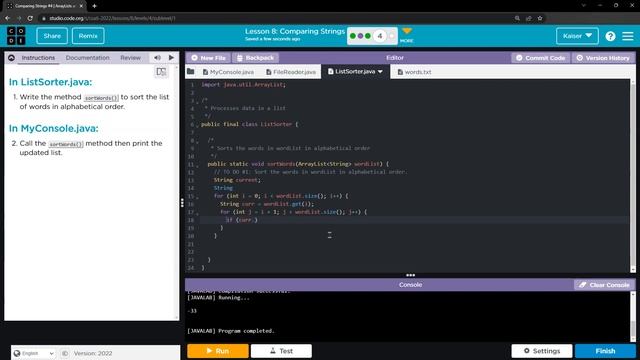The width and height of the screenshot is (640, 360).
Task: Click the instructions panel resize handle
Action: (182, 202)
